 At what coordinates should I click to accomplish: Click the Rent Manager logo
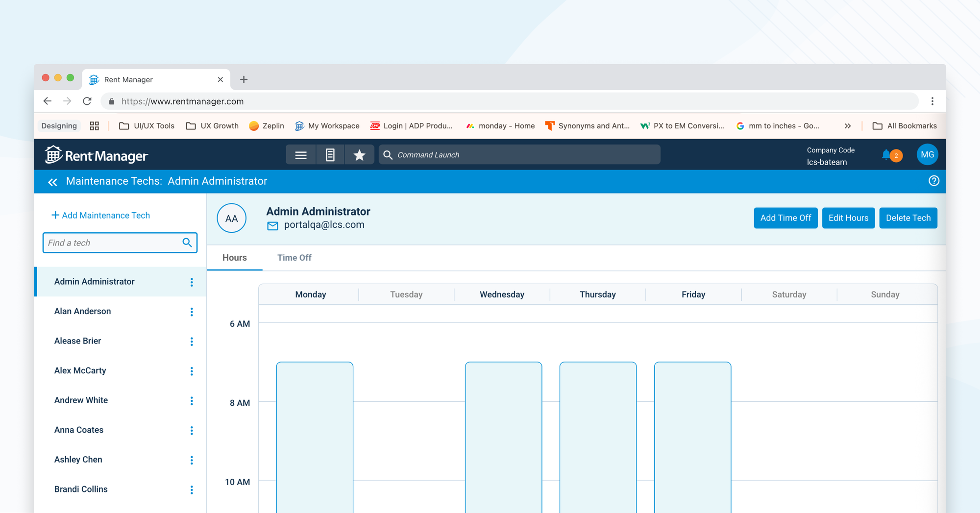click(x=97, y=155)
